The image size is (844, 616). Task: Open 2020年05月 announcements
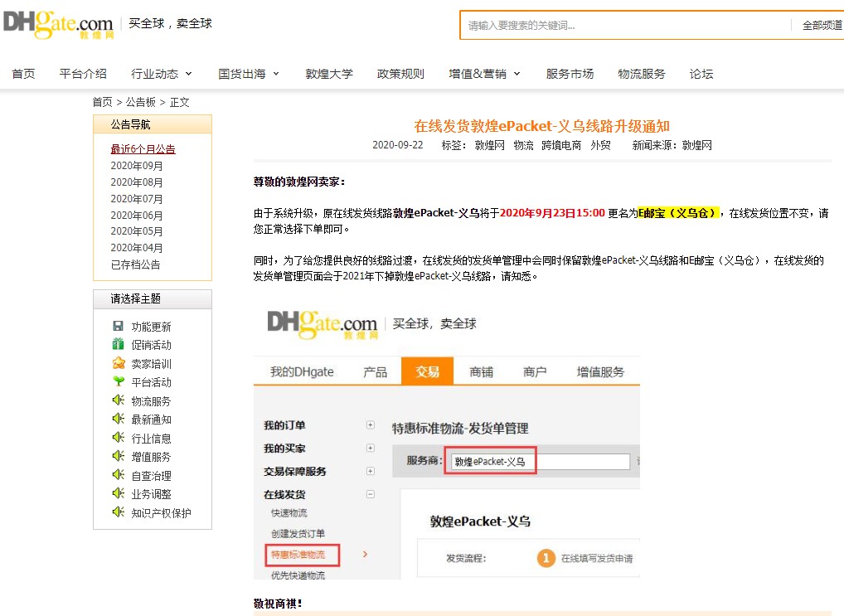137,231
